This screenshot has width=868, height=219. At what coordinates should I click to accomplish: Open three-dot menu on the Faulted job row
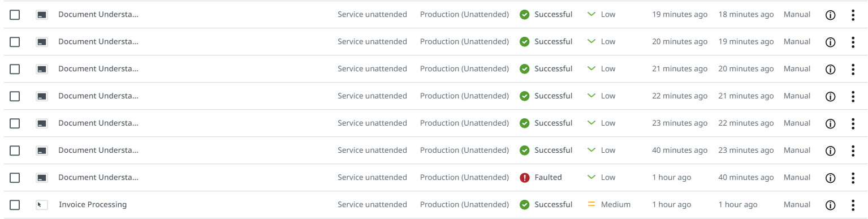pos(853,178)
